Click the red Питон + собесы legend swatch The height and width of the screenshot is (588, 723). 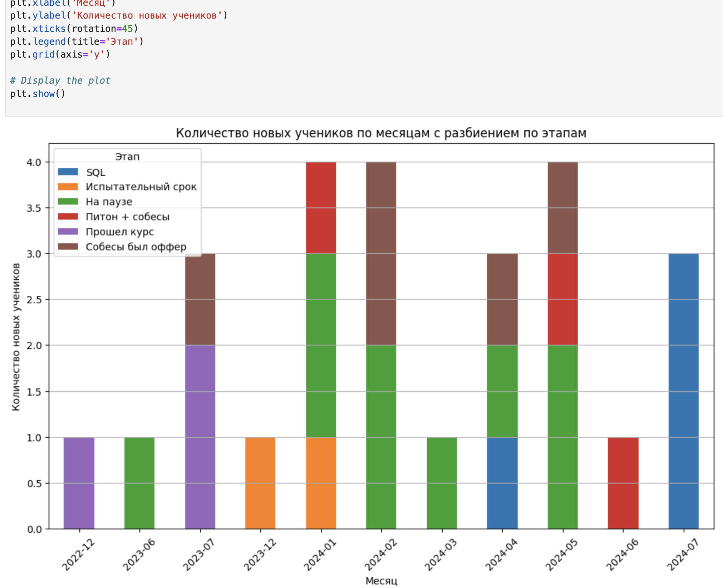(x=68, y=217)
